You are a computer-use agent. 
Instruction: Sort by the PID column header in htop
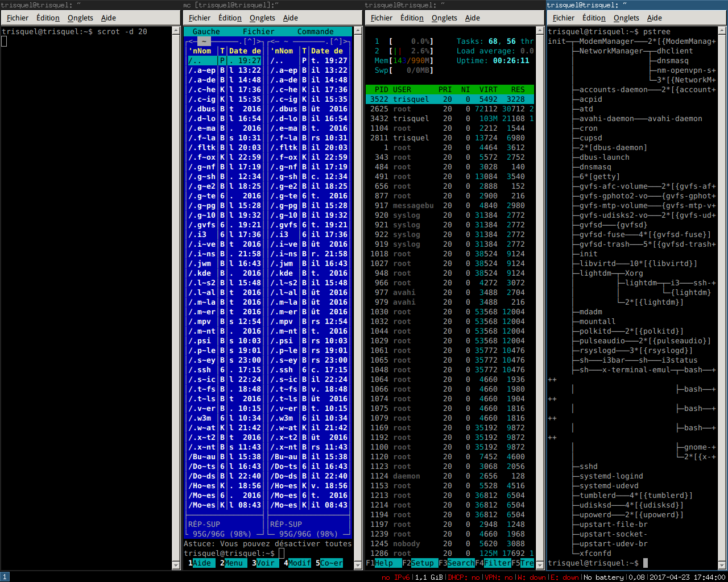(382, 90)
